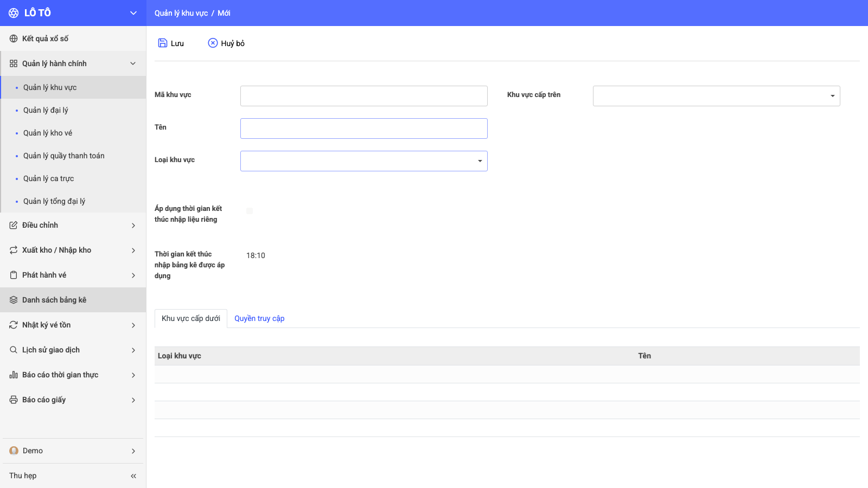Expand the Phát hành vé submenu arrow

(x=133, y=275)
